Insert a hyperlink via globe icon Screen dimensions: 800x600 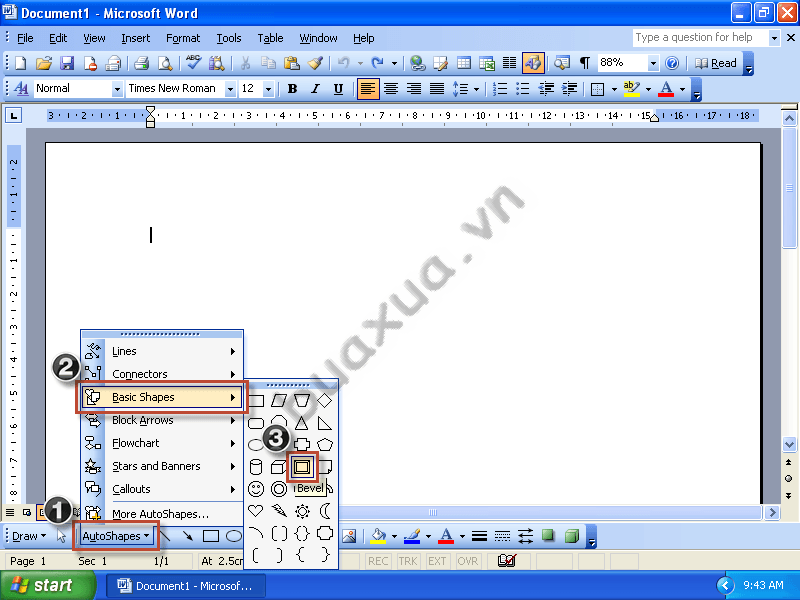417,63
